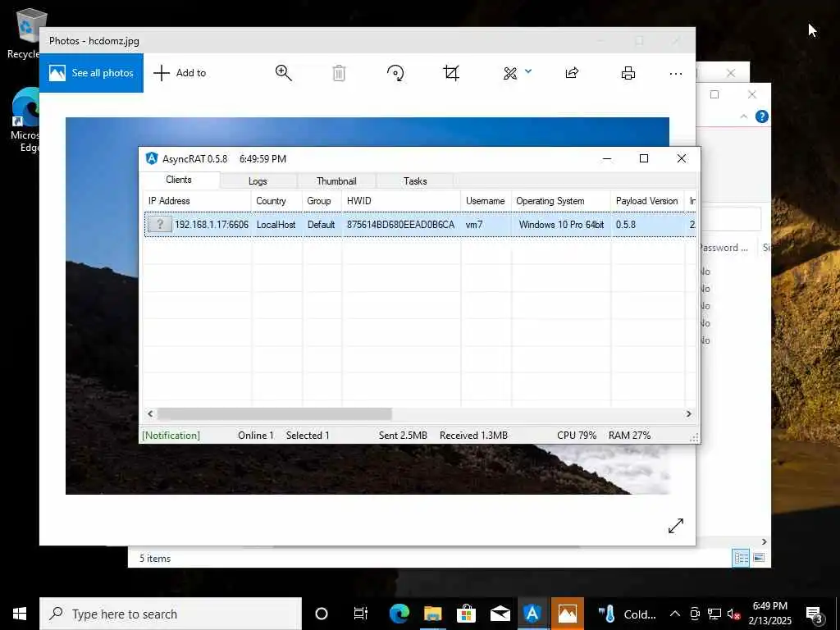This screenshot has height=630, width=840.
Task: Toggle fullscreen via diagonal arrow icon
Action: [x=676, y=526]
